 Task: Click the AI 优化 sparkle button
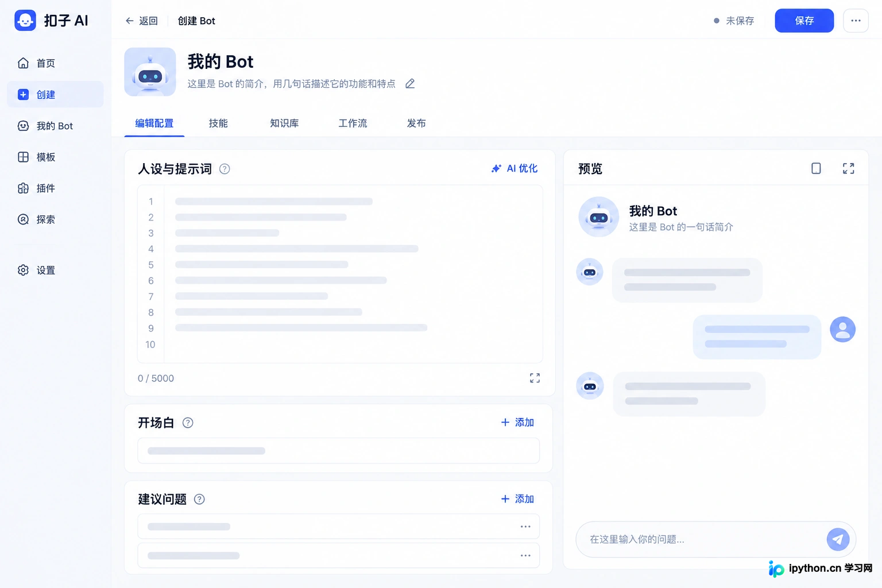(514, 168)
